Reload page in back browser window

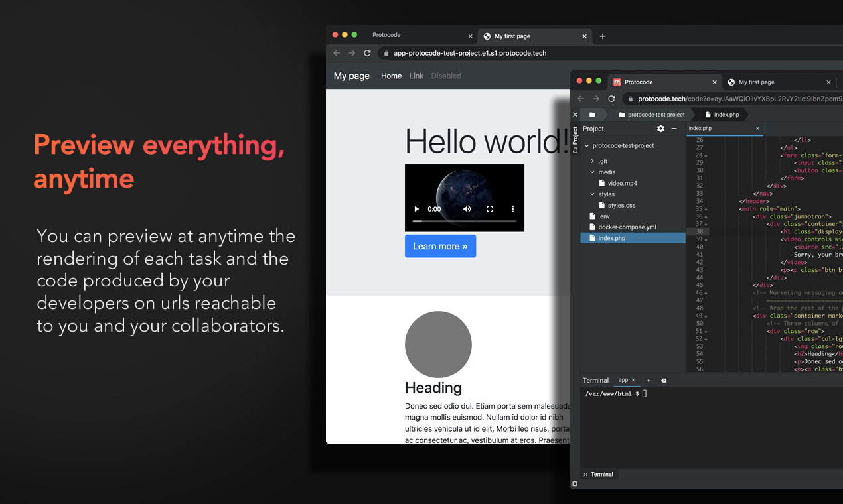[x=367, y=53]
